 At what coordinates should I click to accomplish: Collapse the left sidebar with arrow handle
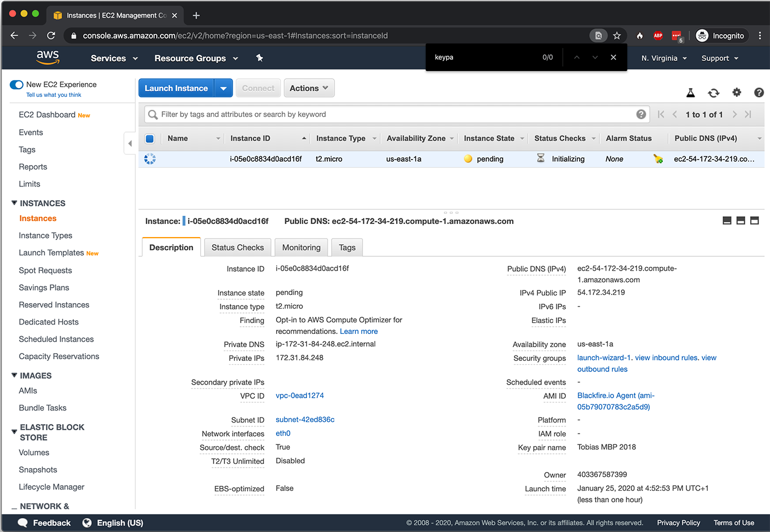130,144
